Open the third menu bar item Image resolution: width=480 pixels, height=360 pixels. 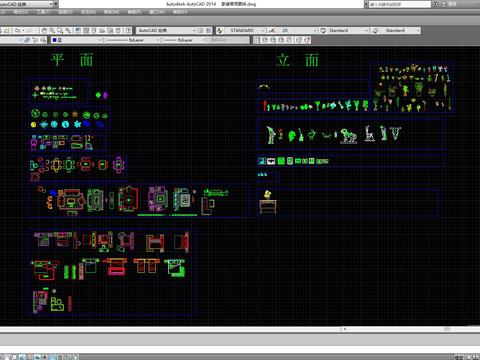click(x=44, y=12)
